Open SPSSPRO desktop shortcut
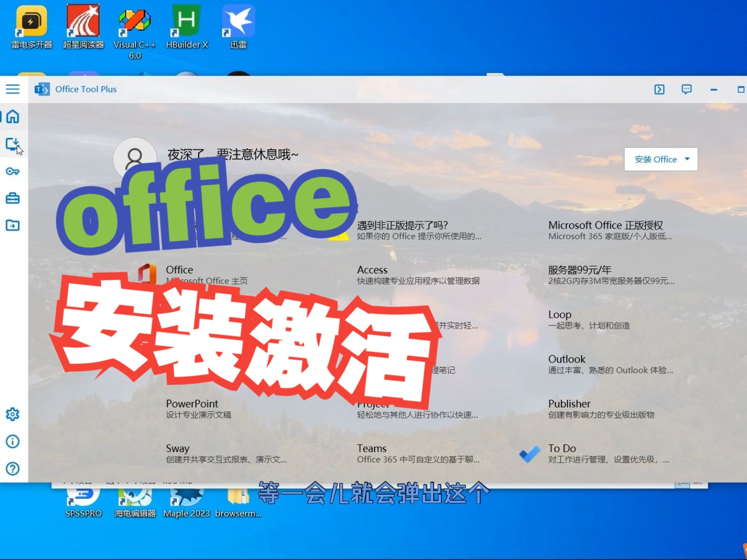 83,502
